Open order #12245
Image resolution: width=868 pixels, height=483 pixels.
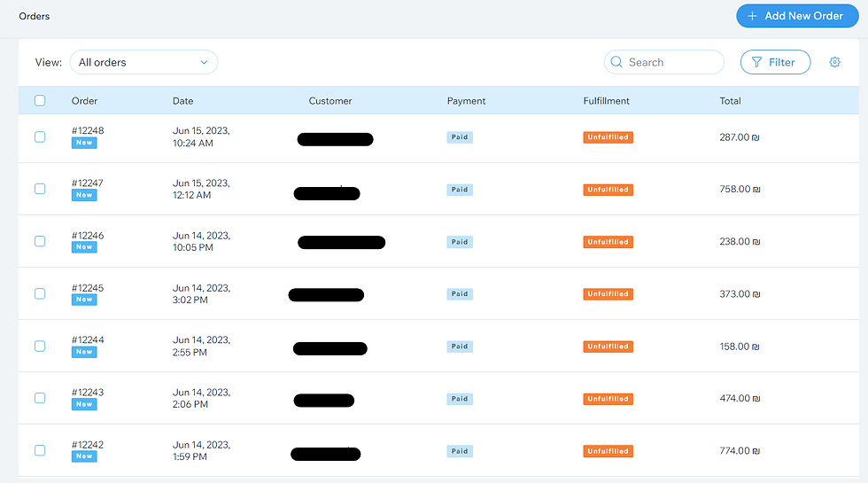coord(88,287)
